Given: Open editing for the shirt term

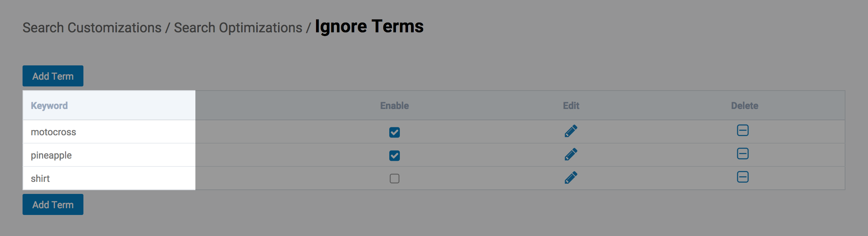Looking at the screenshot, I should [571, 178].
